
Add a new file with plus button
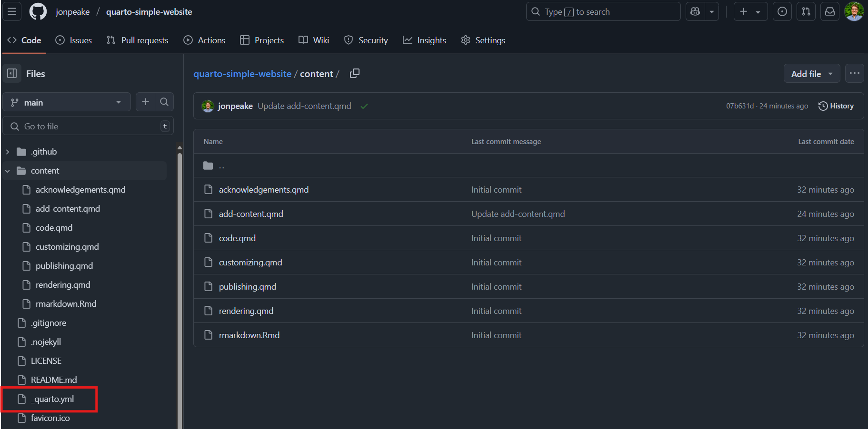click(x=145, y=102)
